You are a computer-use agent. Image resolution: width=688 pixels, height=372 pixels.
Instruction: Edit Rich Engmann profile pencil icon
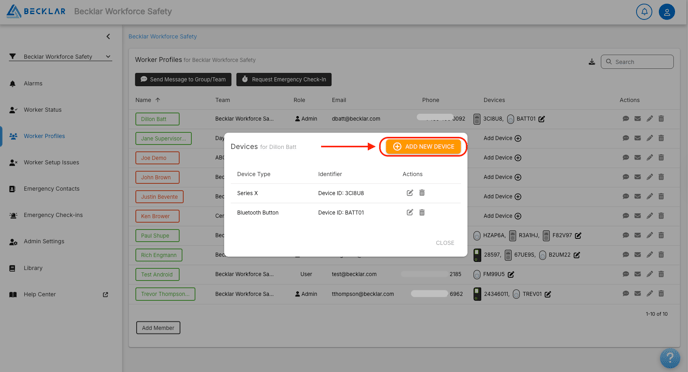pyautogui.click(x=649, y=254)
